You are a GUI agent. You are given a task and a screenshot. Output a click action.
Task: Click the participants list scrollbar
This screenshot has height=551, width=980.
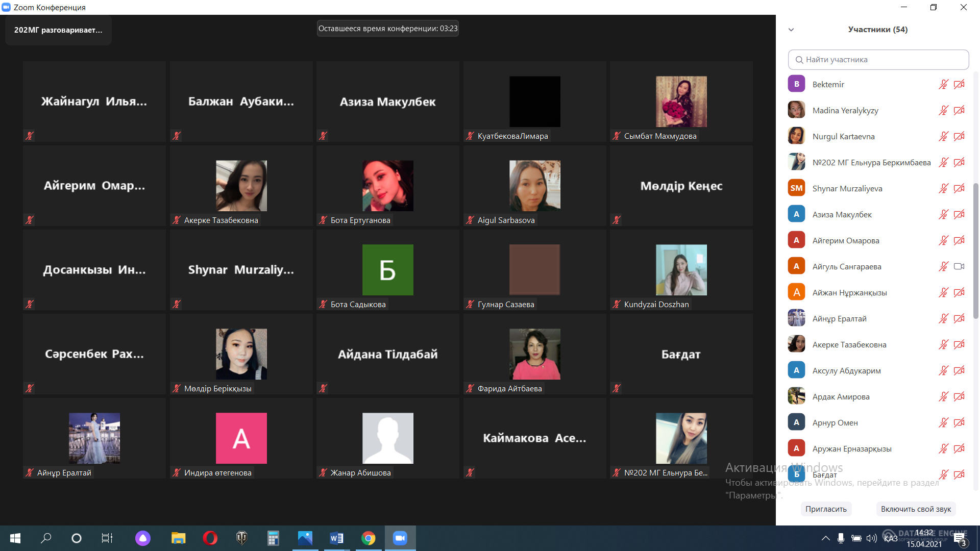[975, 250]
